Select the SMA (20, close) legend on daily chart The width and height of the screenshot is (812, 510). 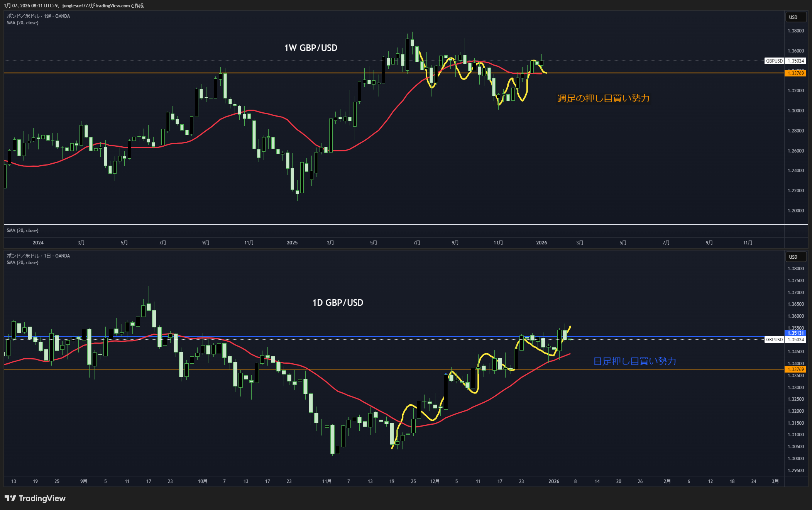point(22,263)
